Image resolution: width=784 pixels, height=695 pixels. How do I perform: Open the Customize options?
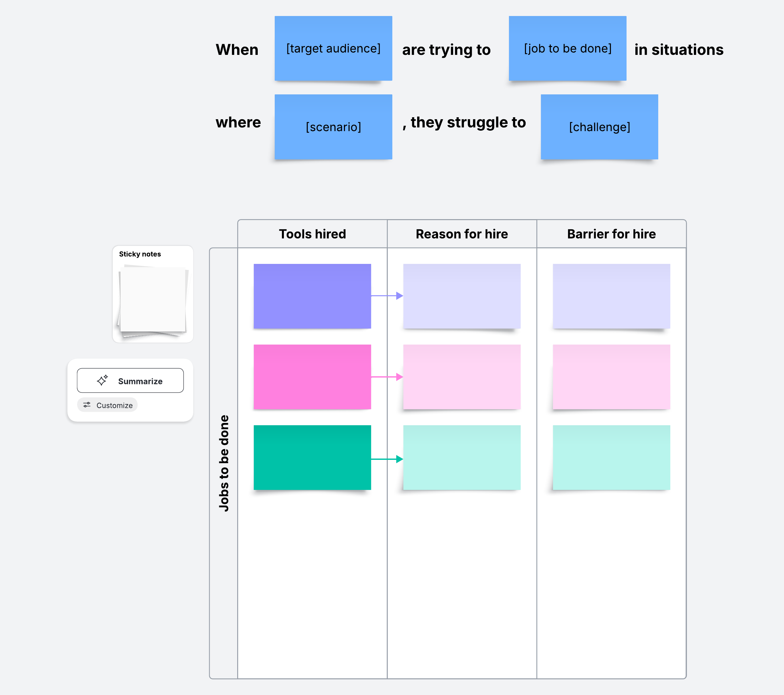click(107, 405)
